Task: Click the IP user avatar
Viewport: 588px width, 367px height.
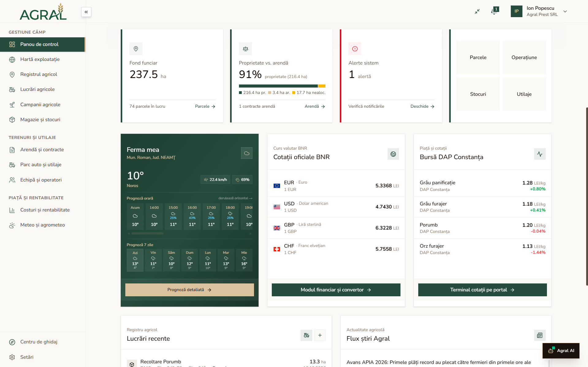Action: click(x=517, y=11)
